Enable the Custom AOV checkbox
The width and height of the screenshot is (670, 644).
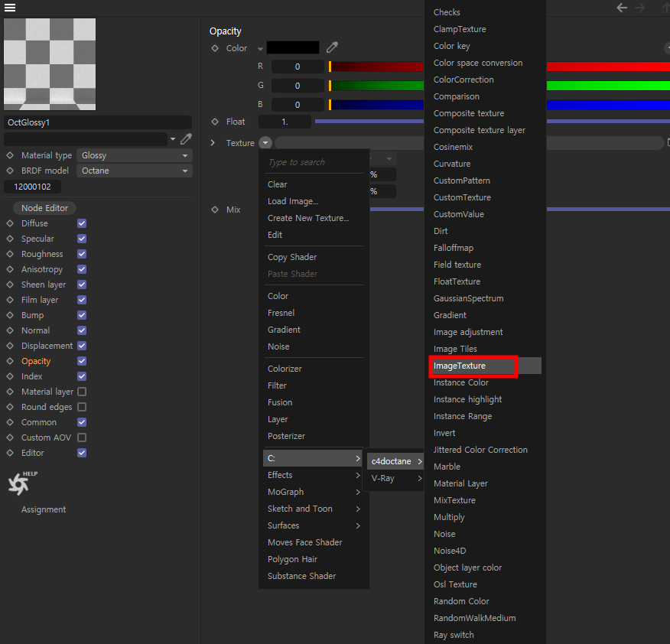pyautogui.click(x=82, y=437)
